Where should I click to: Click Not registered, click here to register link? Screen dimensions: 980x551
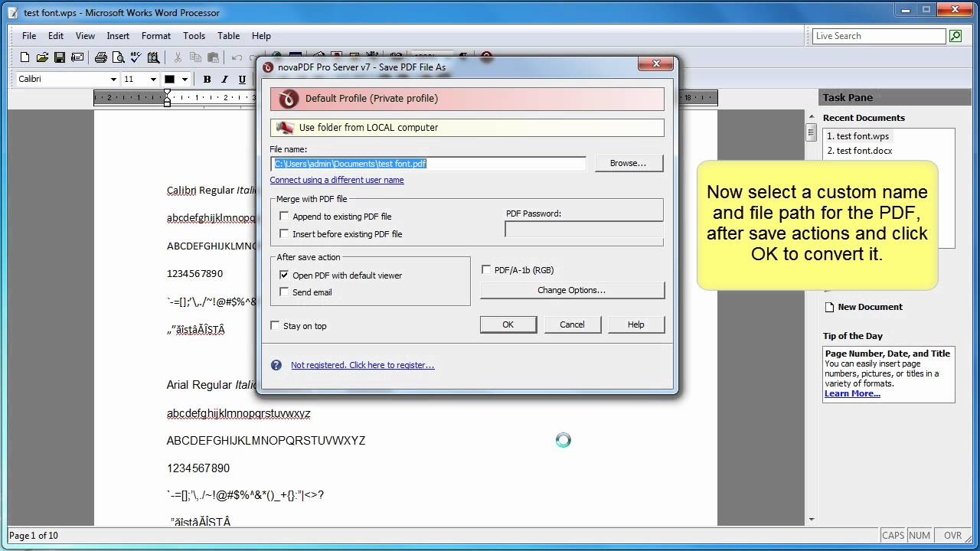tap(362, 365)
